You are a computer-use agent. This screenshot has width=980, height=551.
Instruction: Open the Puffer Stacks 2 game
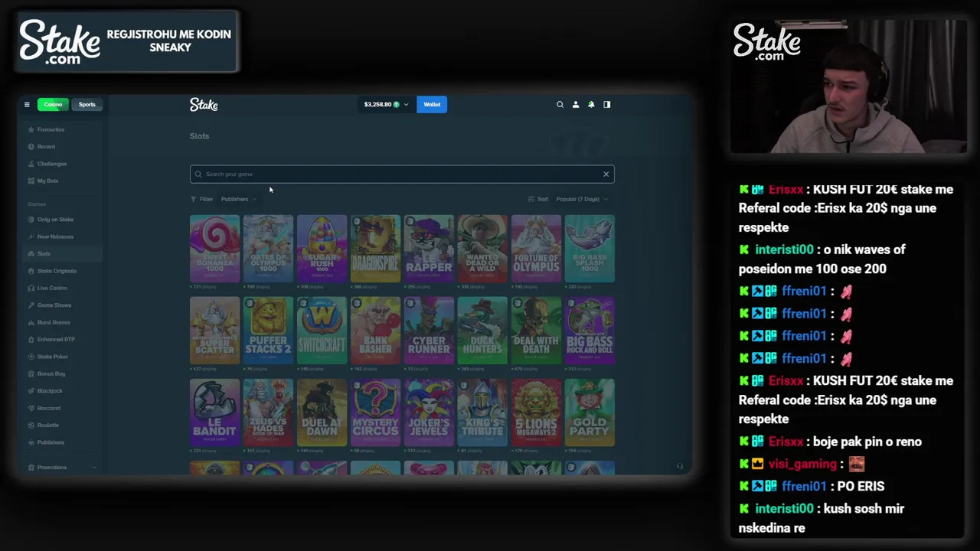tap(268, 331)
